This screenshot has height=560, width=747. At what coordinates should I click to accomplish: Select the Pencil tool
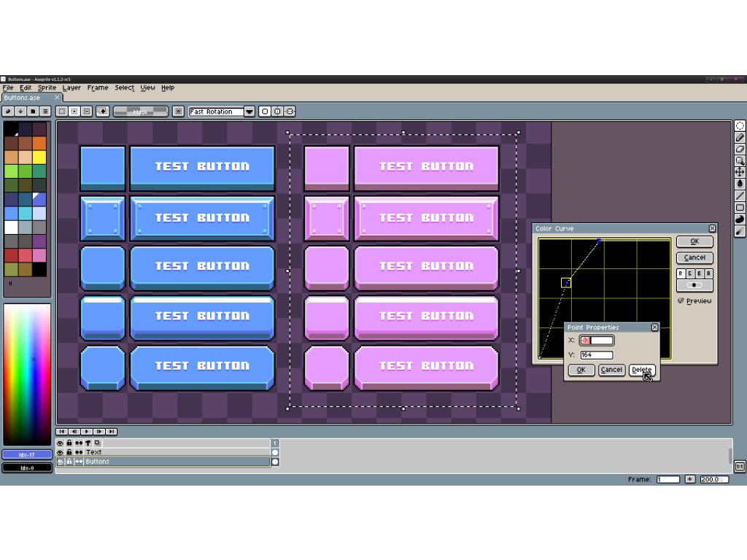pyautogui.click(x=740, y=137)
